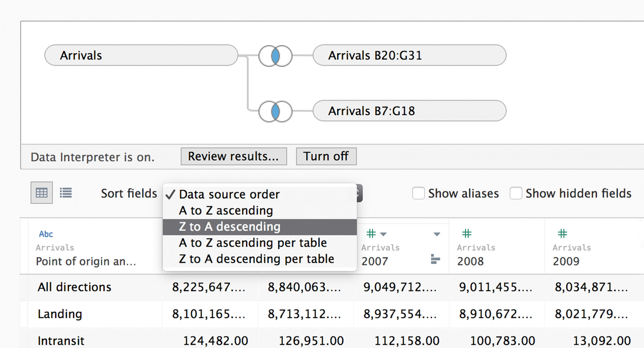This screenshot has height=348, width=644.
Task: Switch to grid preview view
Action: [x=41, y=193]
